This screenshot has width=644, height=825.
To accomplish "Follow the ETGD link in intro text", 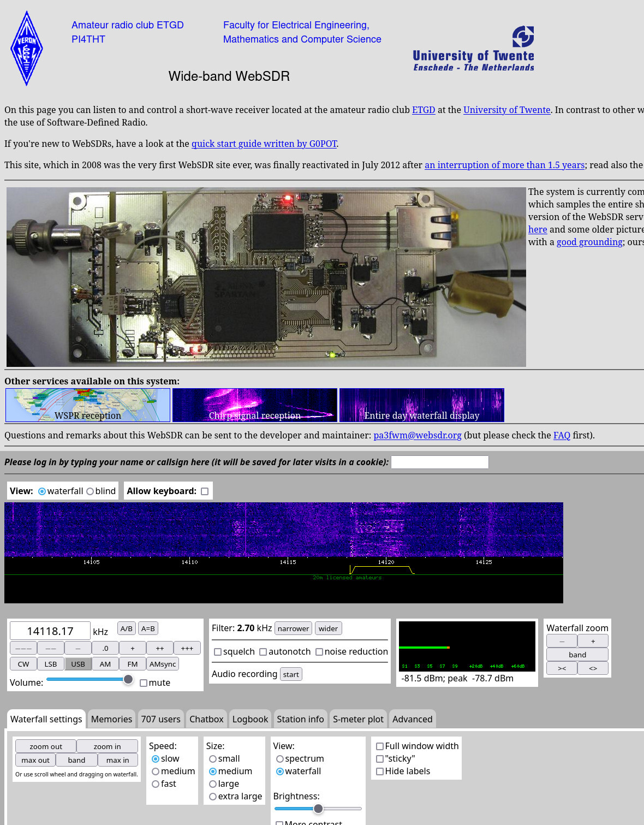I will tap(424, 110).
